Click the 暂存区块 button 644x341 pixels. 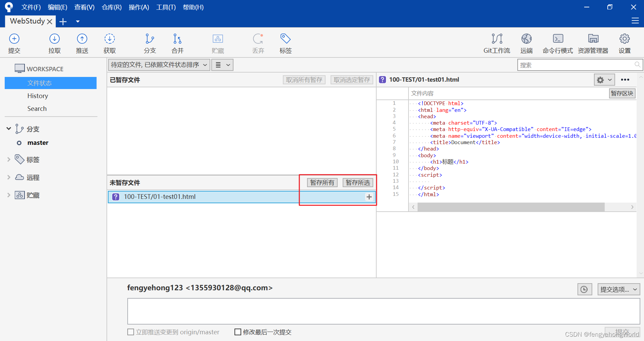622,93
